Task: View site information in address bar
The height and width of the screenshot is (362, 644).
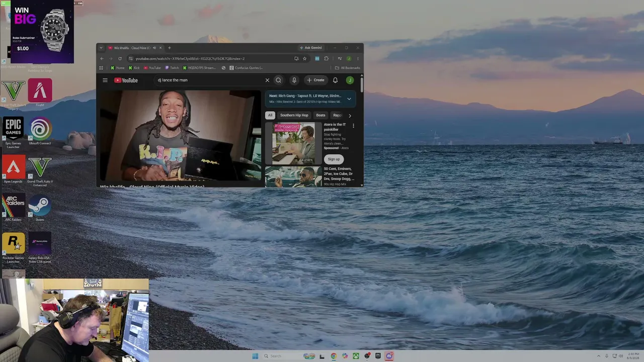Action: coord(130,58)
